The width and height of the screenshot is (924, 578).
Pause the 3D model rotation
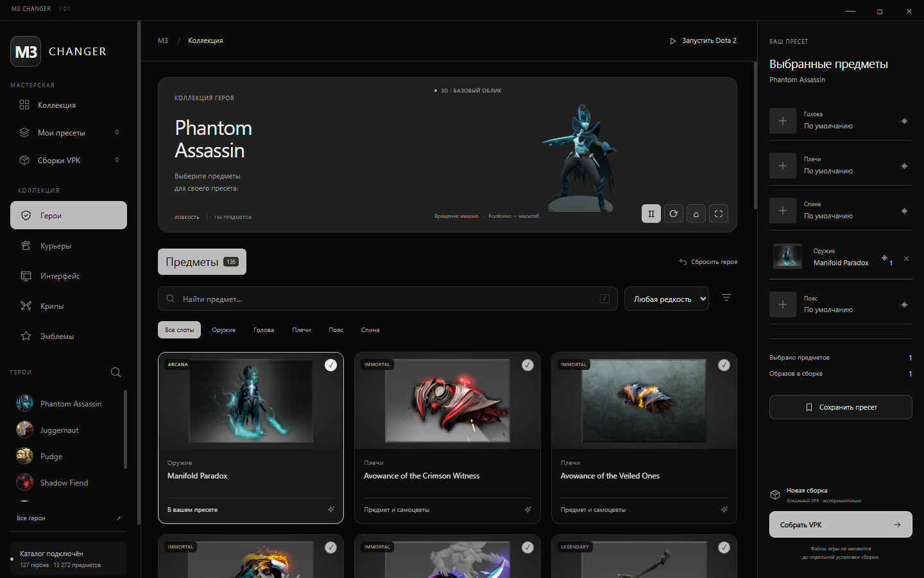click(x=651, y=214)
